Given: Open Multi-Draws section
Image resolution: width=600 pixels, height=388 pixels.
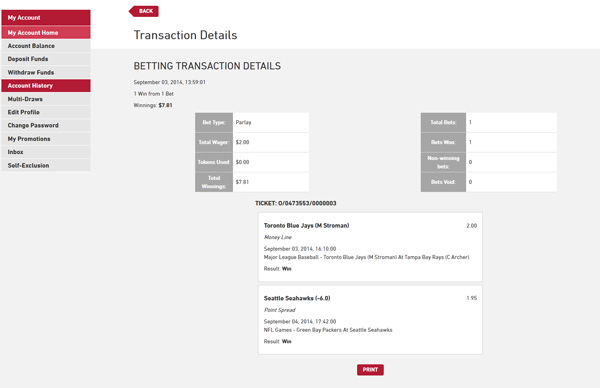Looking at the screenshot, I should coord(46,99).
